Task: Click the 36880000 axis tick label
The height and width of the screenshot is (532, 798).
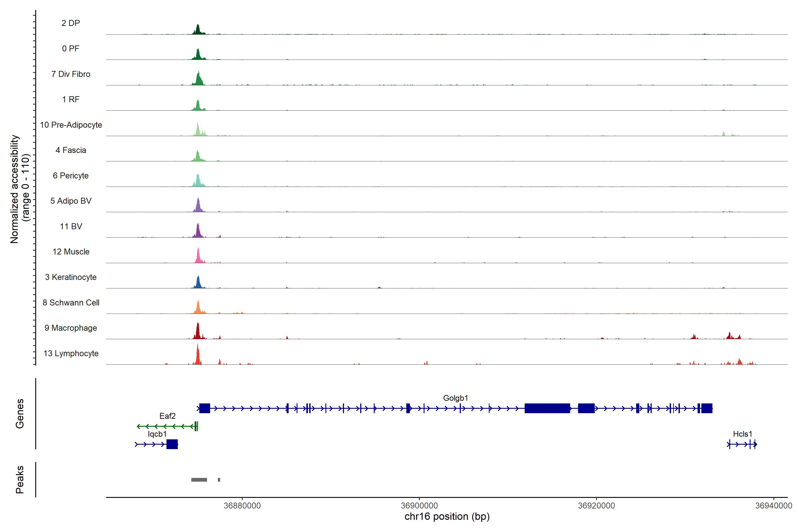Action: (x=242, y=506)
